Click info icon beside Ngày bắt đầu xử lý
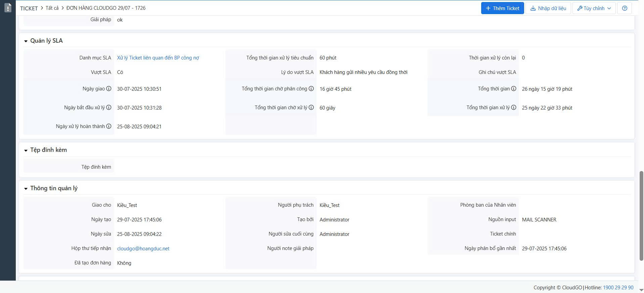Viewport: 644px width, 293px height. click(109, 108)
